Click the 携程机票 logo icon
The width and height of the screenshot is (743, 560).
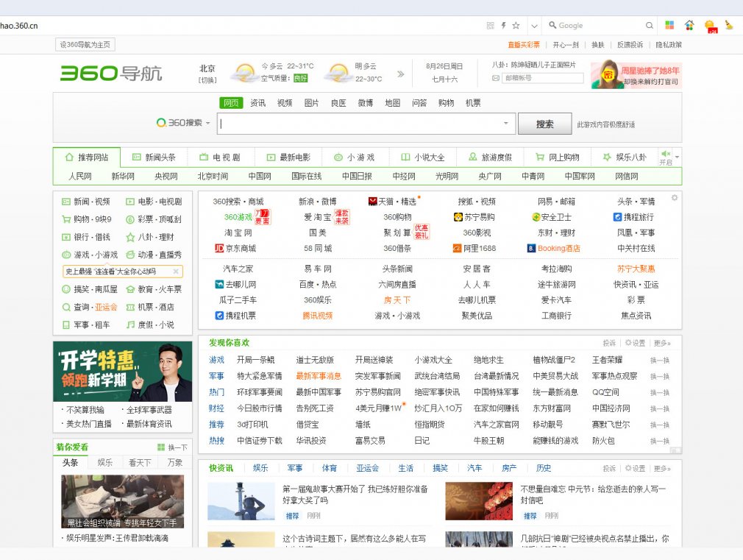click(x=219, y=316)
